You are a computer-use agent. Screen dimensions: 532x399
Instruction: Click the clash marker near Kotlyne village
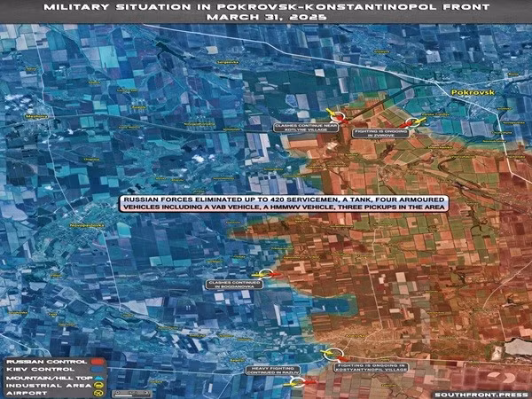(x=337, y=117)
